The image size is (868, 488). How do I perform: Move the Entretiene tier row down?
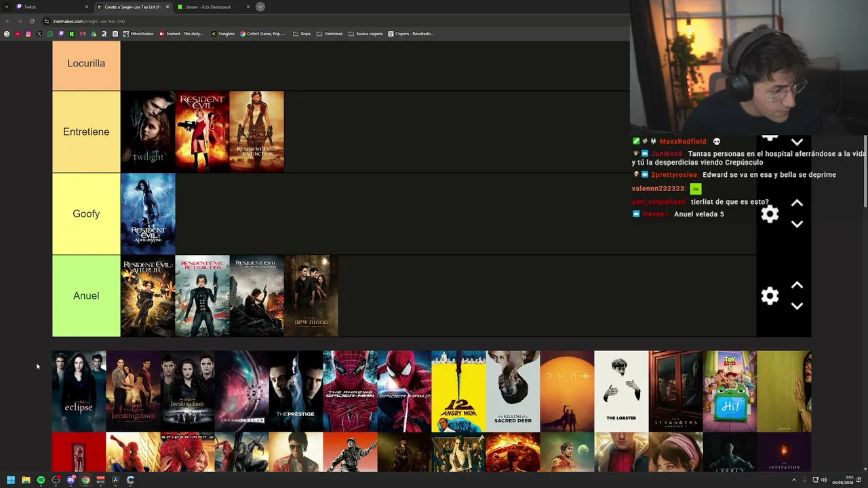tap(797, 142)
